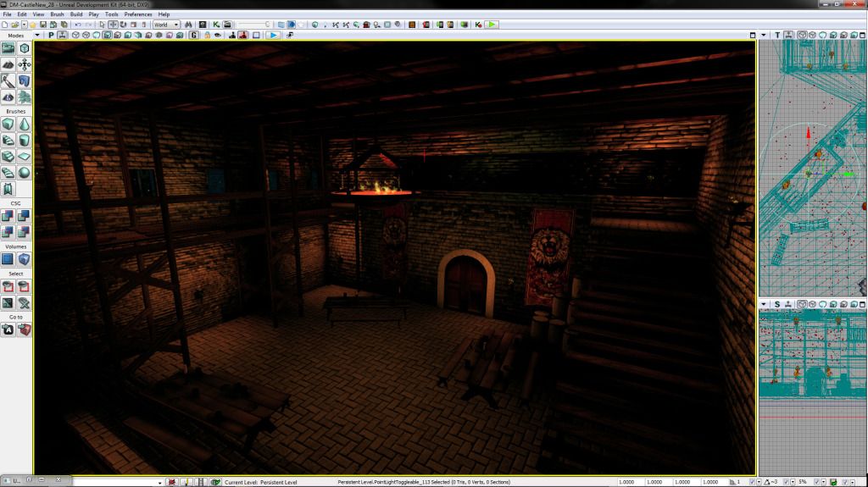Select the Foliage mode tree icon
The height and width of the screenshot is (487, 868).
click(x=25, y=97)
